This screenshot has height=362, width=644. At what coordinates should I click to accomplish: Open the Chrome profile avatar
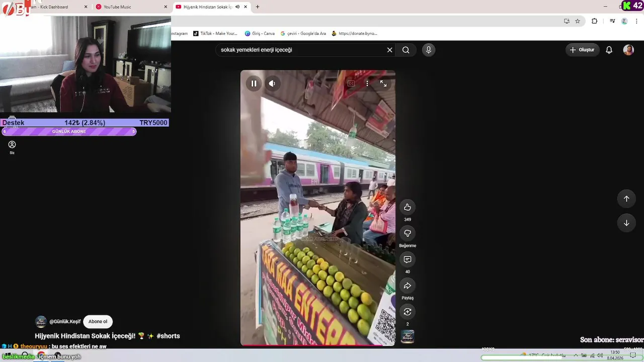pyautogui.click(x=624, y=21)
